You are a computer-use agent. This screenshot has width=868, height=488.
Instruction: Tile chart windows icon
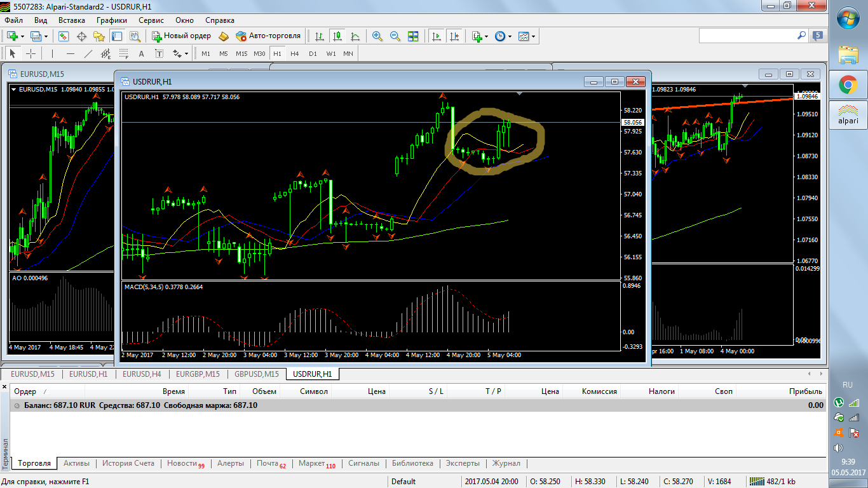click(413, 36)
